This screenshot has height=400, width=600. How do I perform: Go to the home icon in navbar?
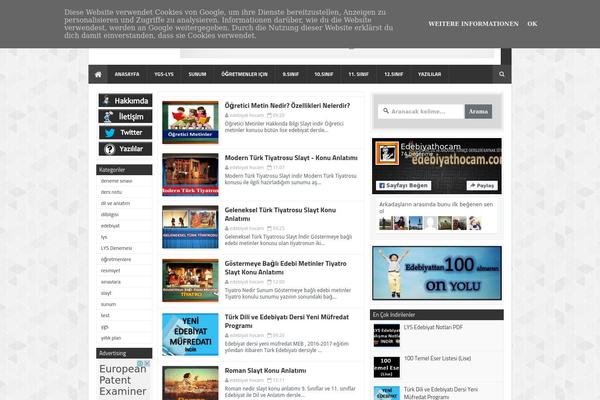tap(98, 74)
